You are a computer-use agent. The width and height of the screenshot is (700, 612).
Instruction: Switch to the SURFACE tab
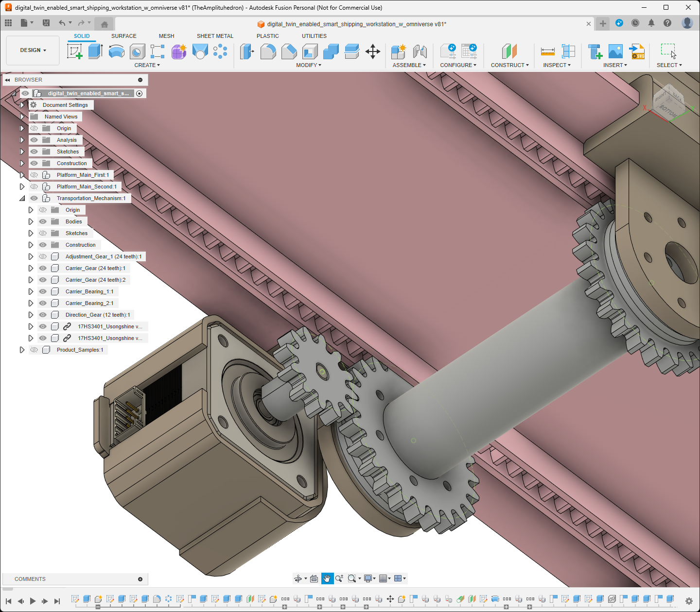pos(123,36)
